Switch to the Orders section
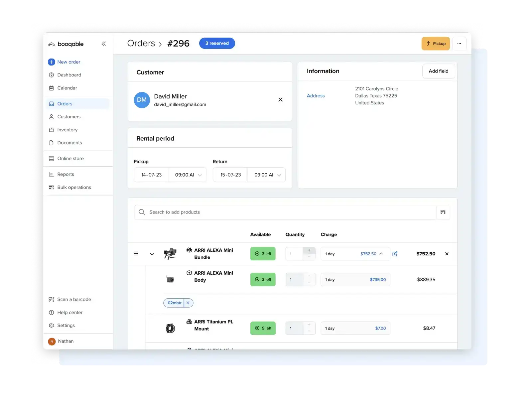The width and height of the screenshot is (532, 399). coord(65,103)
